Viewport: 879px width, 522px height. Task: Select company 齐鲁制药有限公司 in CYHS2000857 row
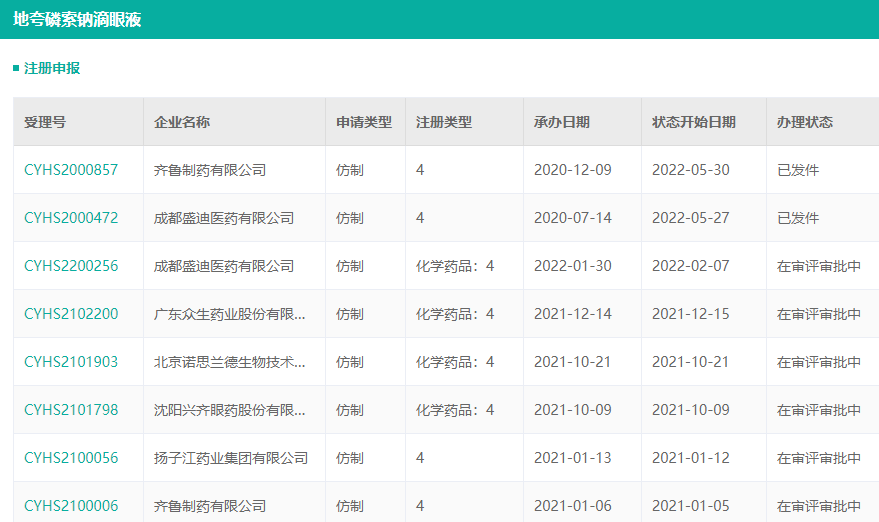210,170
